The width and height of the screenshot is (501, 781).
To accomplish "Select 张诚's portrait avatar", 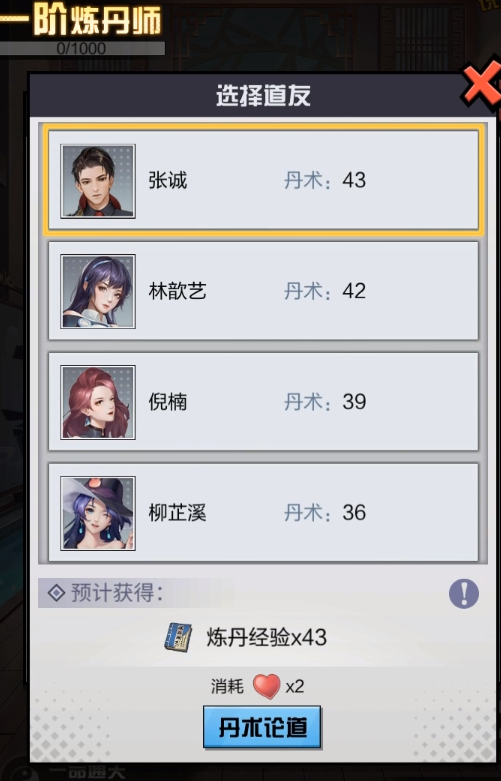I will pos(98,181).
